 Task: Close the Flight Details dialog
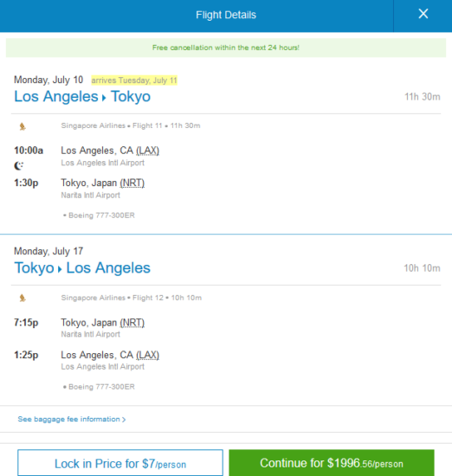[x=423, y=14]
